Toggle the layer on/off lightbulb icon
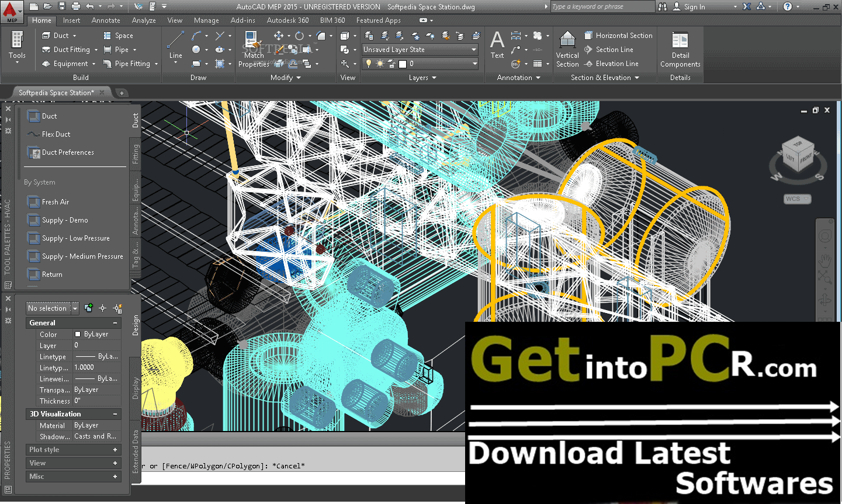 [369, 64]
